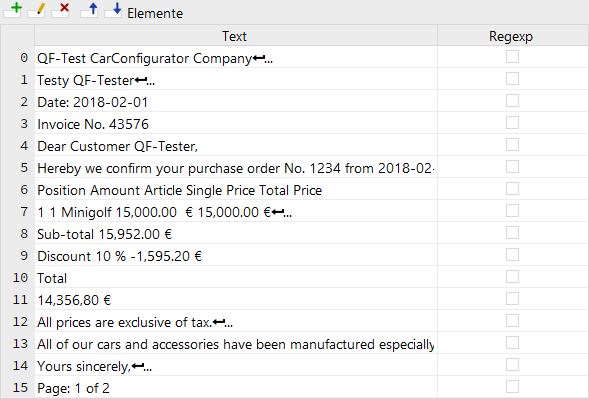Image resolution: width=589 pixels, height=399 pixels.
Task: Check Regexp box for Invoice No. 43576
Action: click(x=512, y=123)
